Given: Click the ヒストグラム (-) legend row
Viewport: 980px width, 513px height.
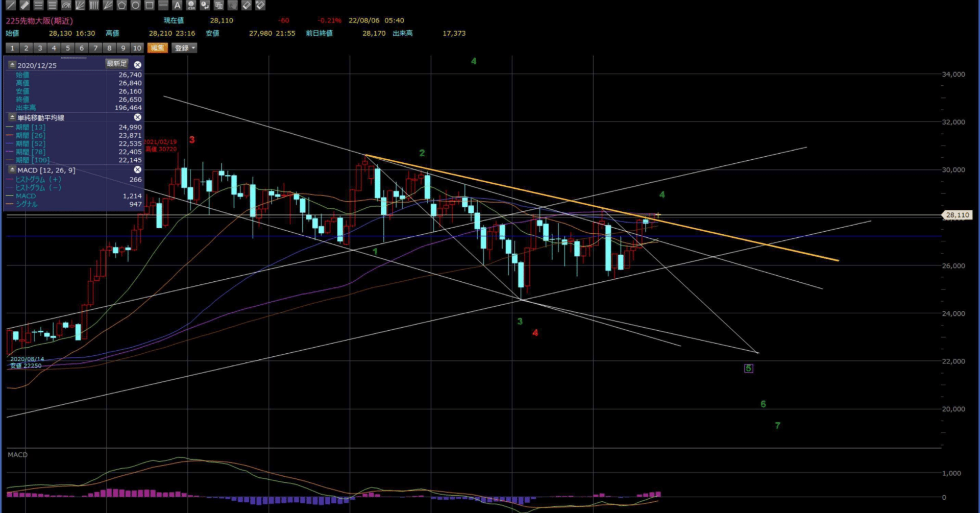Looking at the screenshot, I should click(74, 188).
